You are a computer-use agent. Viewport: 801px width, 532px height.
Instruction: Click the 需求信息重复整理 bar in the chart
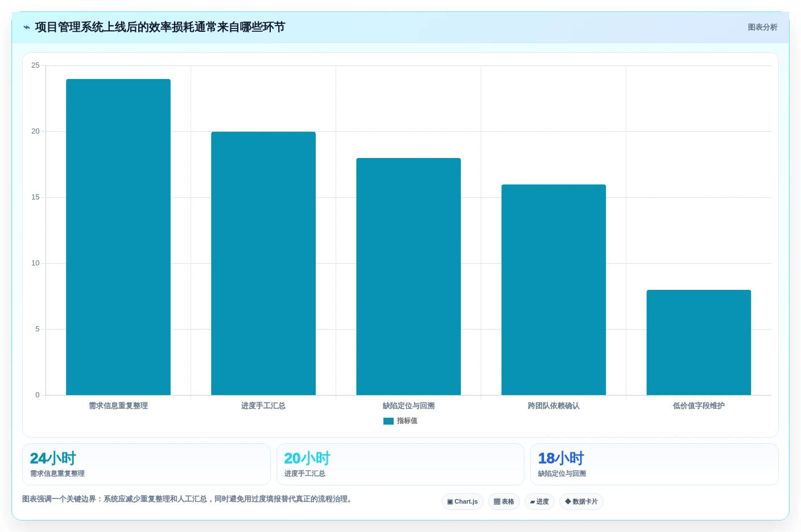(118, 237)
